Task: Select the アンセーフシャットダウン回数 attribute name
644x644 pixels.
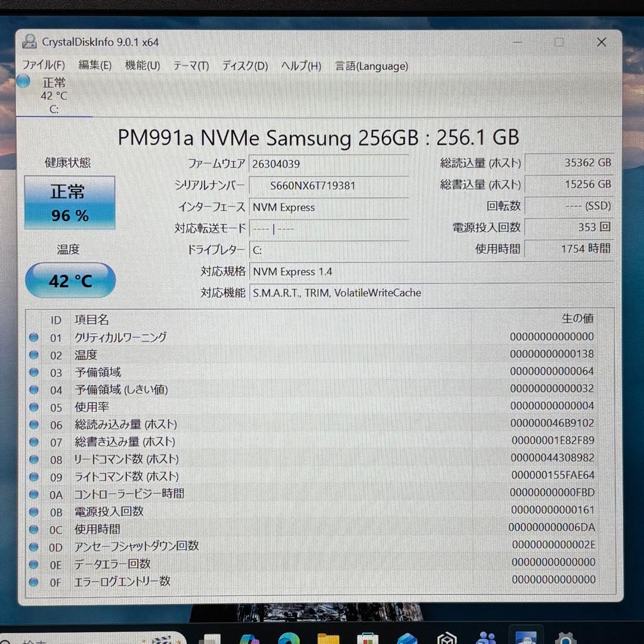Action: (x=137, y=546)
